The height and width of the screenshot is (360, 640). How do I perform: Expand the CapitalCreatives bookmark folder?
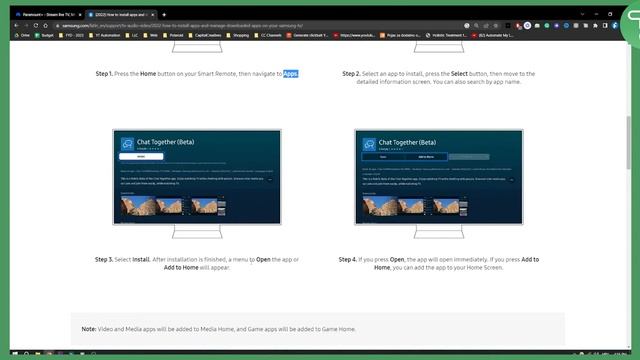click(205, 36)
